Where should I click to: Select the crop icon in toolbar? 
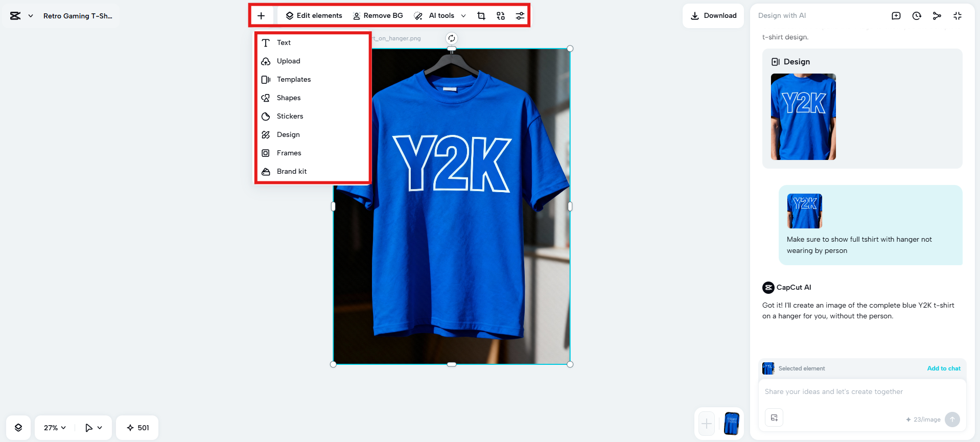pyautogui.click(x=481, y=16)
